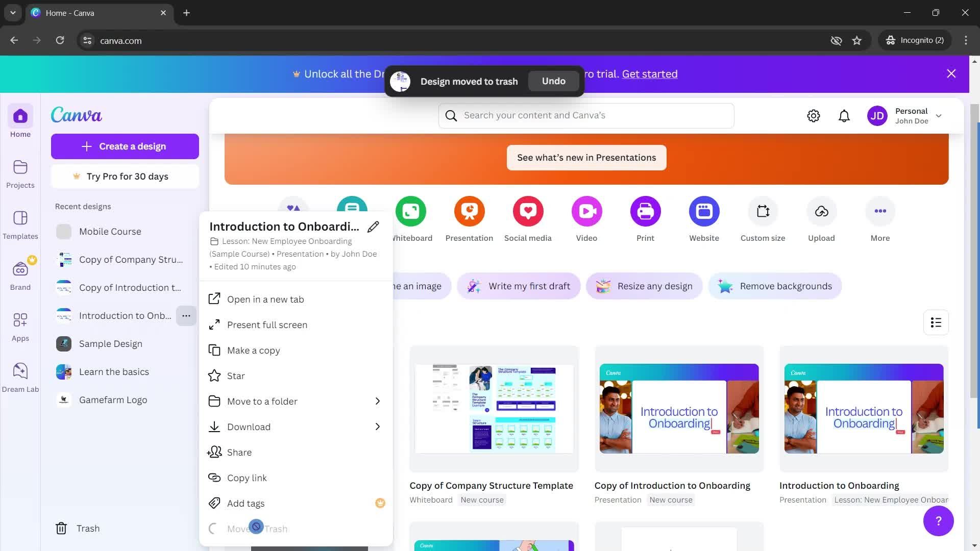Expand Move to a folder submenu
The height and width of the screenshot is (551, 980).
(x=378, y=402)
